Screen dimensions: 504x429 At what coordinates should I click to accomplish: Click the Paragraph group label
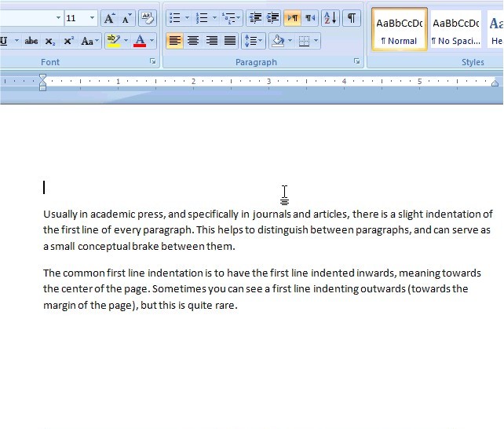[x=256, y=62]
